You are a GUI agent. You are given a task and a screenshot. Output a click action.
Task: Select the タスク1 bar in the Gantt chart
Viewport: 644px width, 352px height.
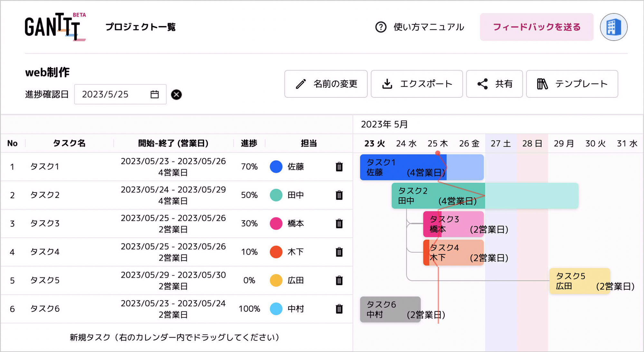click(x=422, y=167)
